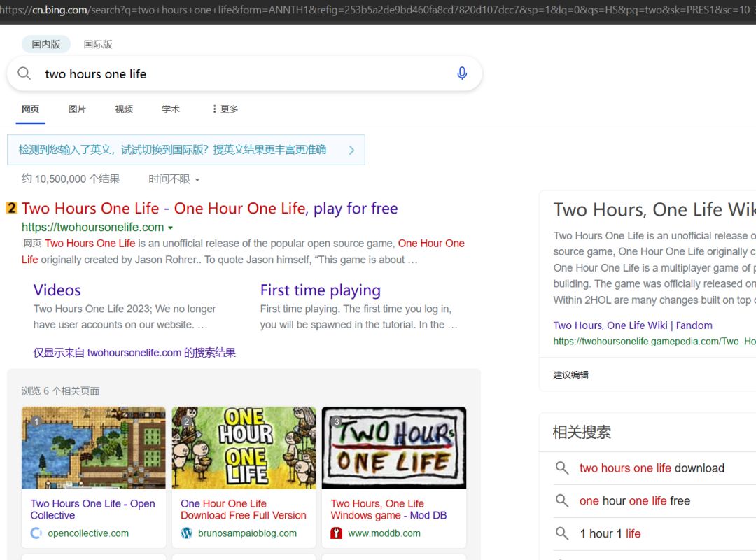756x560 pixels.
Task: Switch to 国际版 search mode
Action: 98,44
